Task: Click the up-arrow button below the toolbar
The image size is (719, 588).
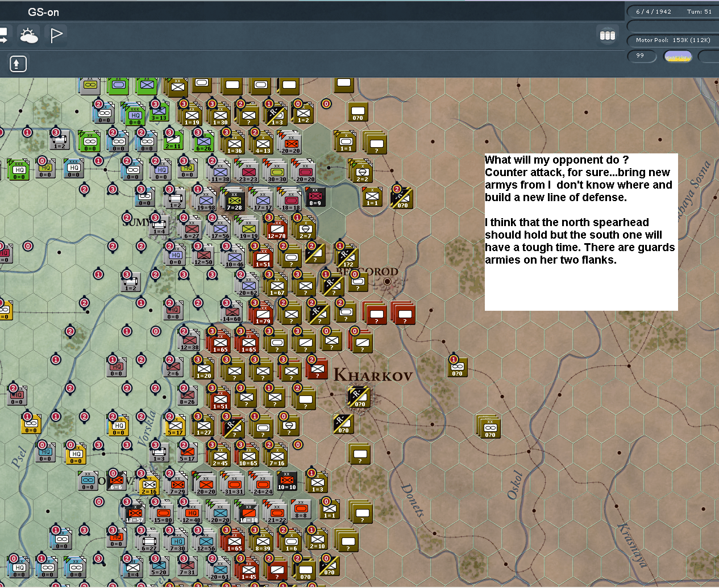Action: (x=18, y=64)
